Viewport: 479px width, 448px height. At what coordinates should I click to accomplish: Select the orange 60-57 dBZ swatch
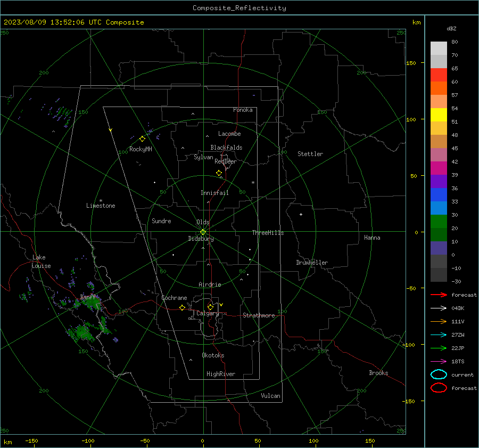[439, 88]
